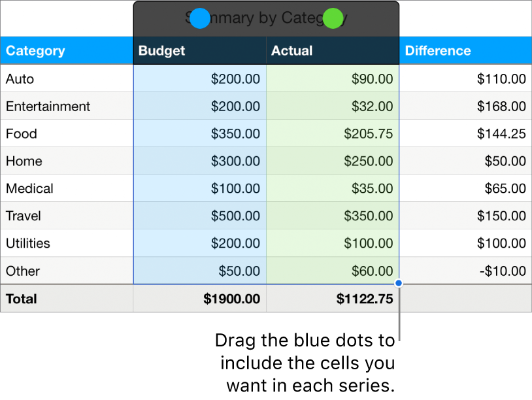
Task: Click the negative difference cell showing -$10.00
Action: tap(500, 271)
